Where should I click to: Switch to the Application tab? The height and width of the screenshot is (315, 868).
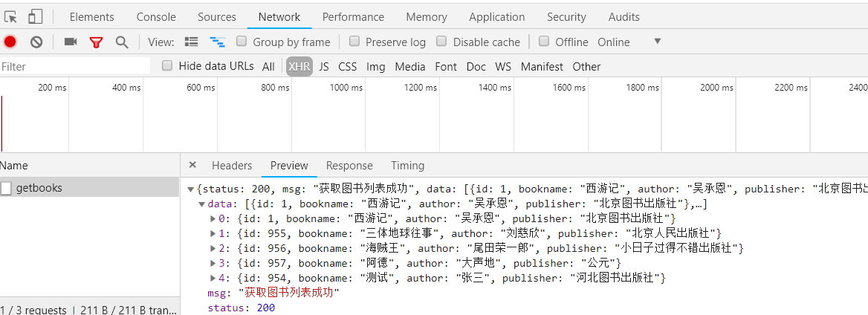497,17
